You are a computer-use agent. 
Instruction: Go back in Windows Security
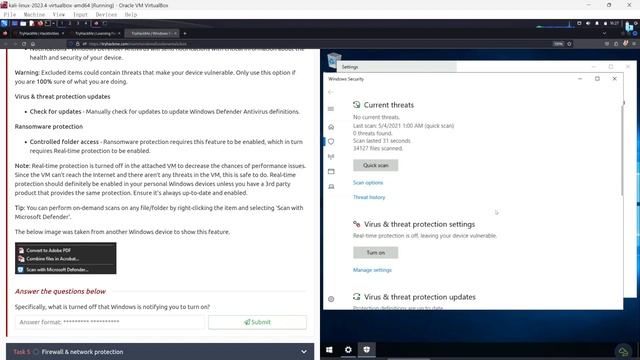(331, 92)
